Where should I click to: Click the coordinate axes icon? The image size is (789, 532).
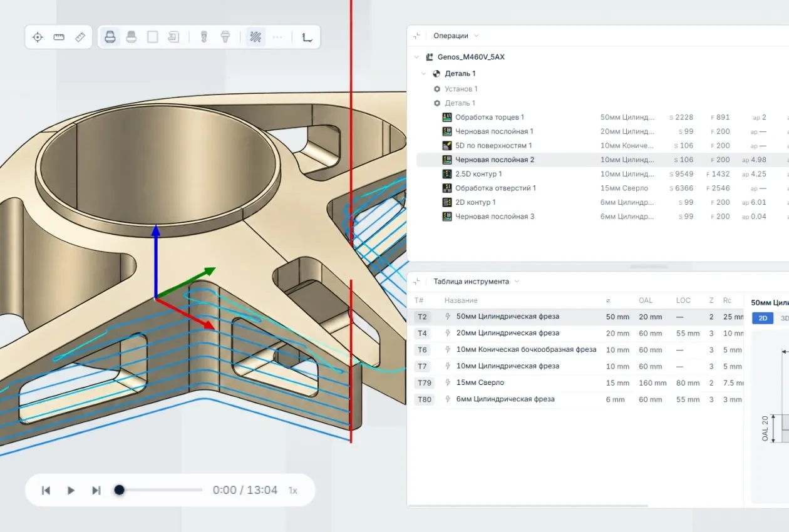pos(307,37)
